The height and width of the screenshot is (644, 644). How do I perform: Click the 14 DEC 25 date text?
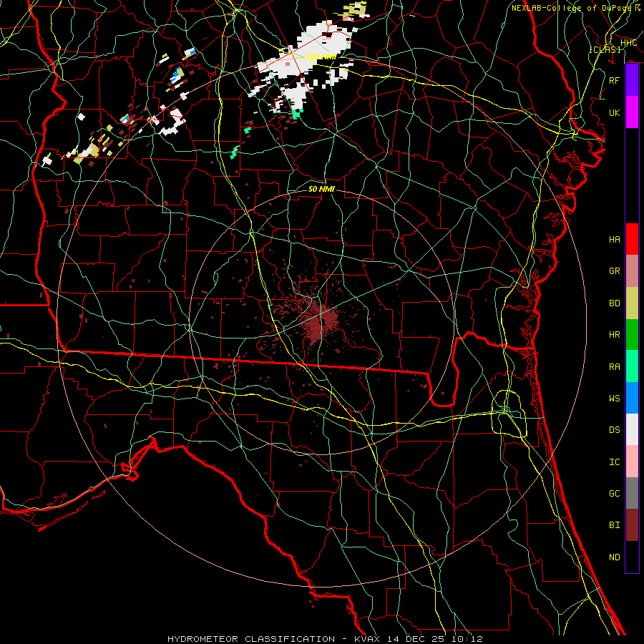pyautogui.click(x=416, y=639)
